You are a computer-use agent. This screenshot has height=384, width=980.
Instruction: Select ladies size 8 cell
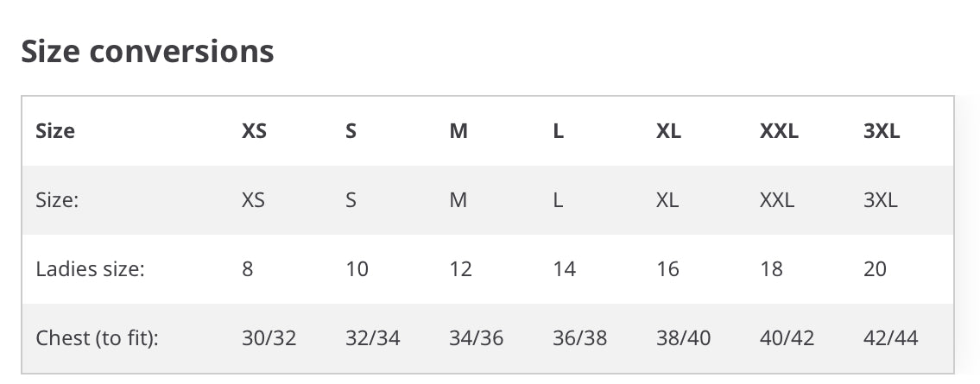point(248,269)
